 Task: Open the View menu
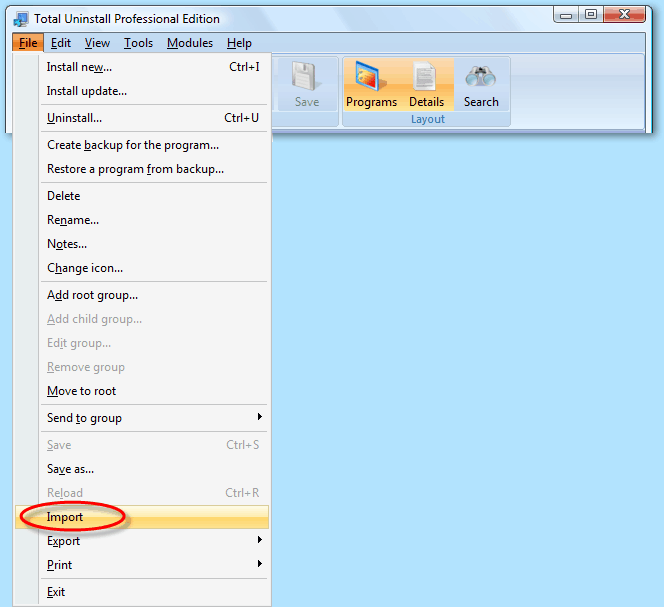97,43
